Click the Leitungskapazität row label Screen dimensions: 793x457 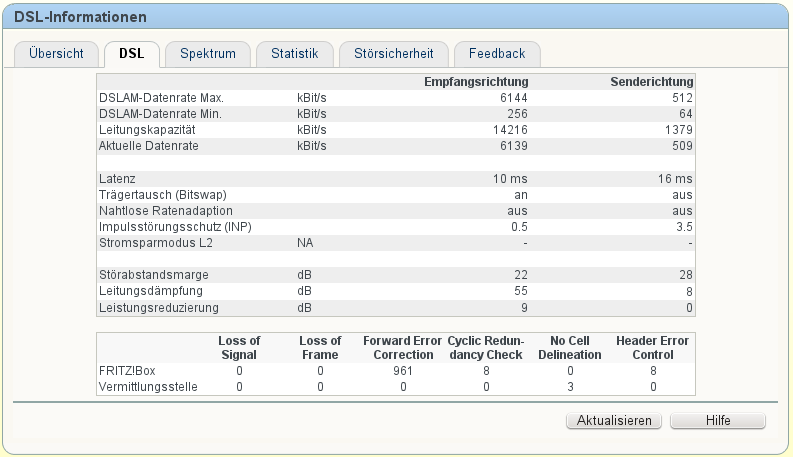click(147, 130)
